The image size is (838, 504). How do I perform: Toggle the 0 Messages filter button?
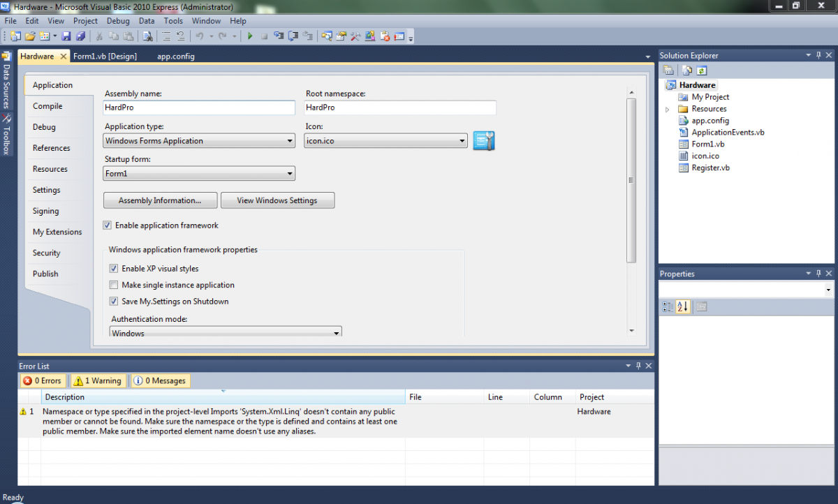(161, 380)
